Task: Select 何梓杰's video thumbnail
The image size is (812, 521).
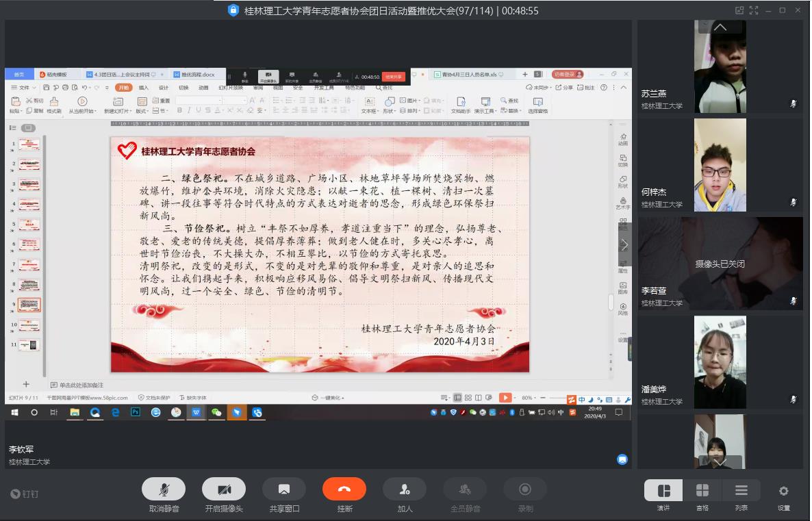Action: pyautogui.click(x=720, y=165)
